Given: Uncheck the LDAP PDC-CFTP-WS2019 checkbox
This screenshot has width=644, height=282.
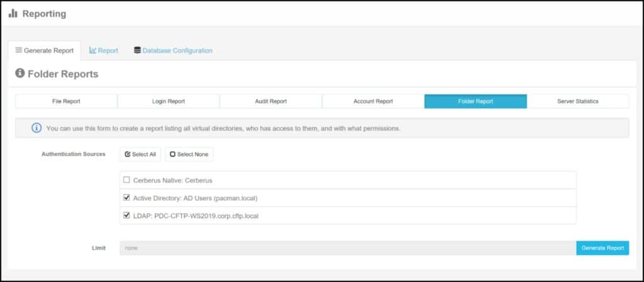Looking at the screenshot, I should [x=126, y=215].
